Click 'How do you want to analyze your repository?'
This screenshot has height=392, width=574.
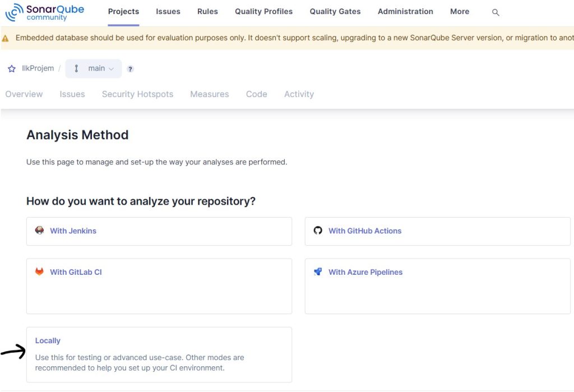click(141, 201)
